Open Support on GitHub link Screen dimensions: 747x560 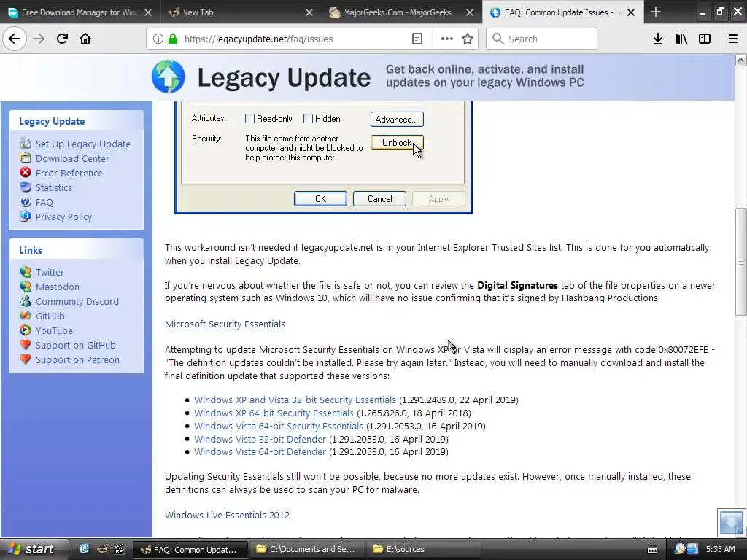click(x=76, y=345)
